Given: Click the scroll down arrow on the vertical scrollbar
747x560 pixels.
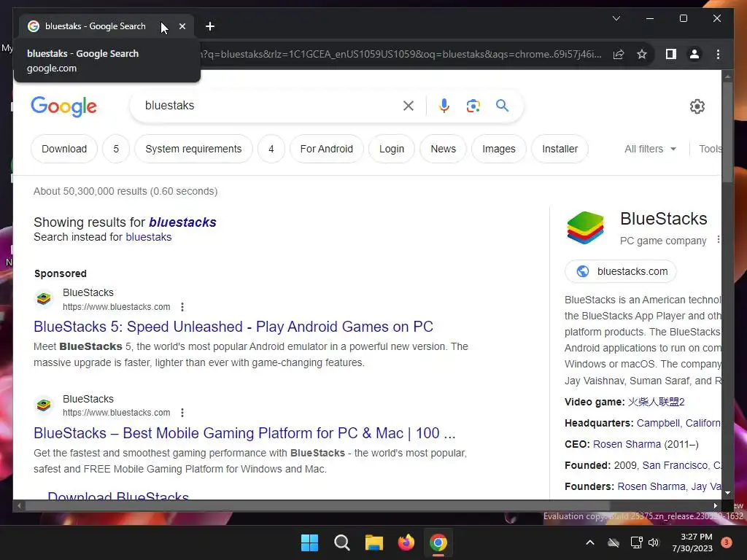Looking at the screenshot, I should 727,494.
